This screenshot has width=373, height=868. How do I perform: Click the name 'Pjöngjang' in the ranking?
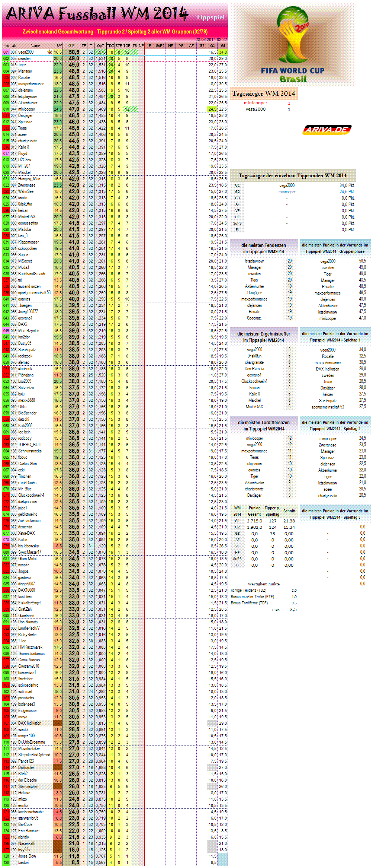(26, 375)
